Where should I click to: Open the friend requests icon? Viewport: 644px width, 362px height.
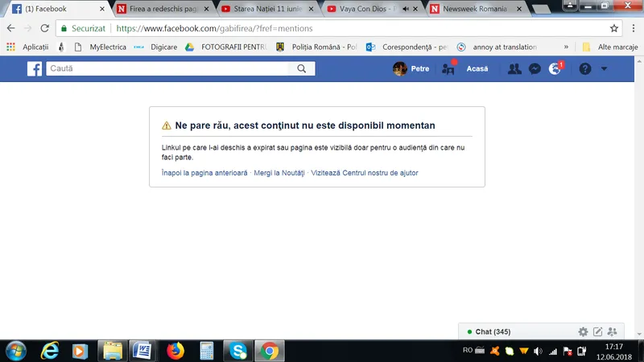[x=514, y=69]
